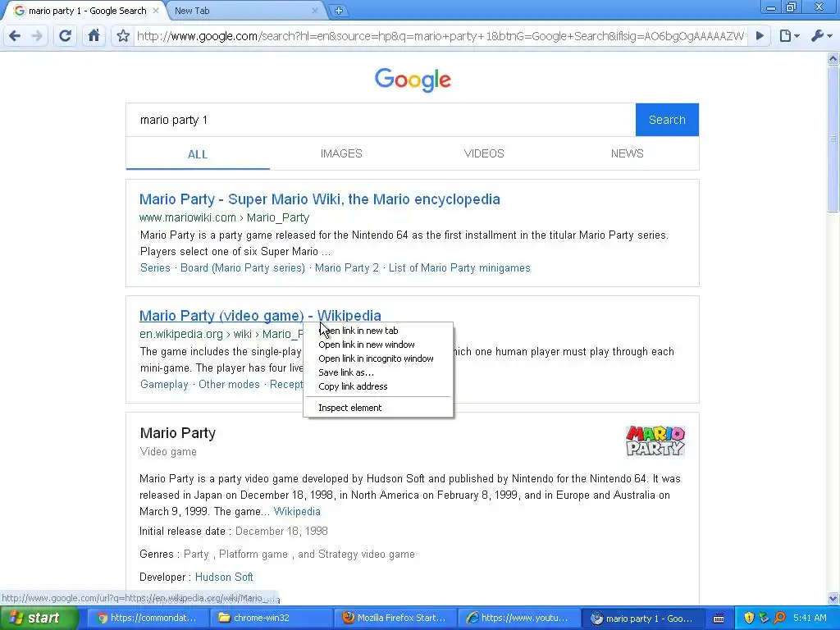
Task: Click the browser forward arrow
Action: (x=37, y=36)
